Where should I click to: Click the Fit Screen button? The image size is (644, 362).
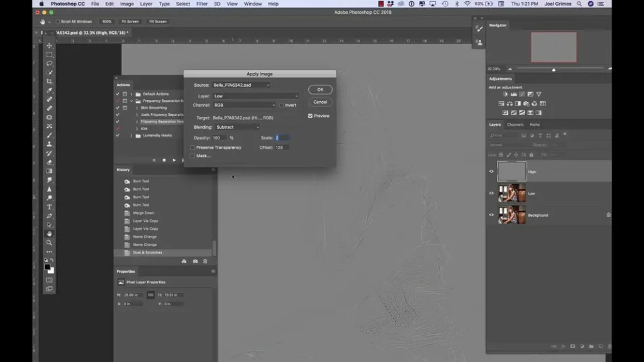[130, 22]
